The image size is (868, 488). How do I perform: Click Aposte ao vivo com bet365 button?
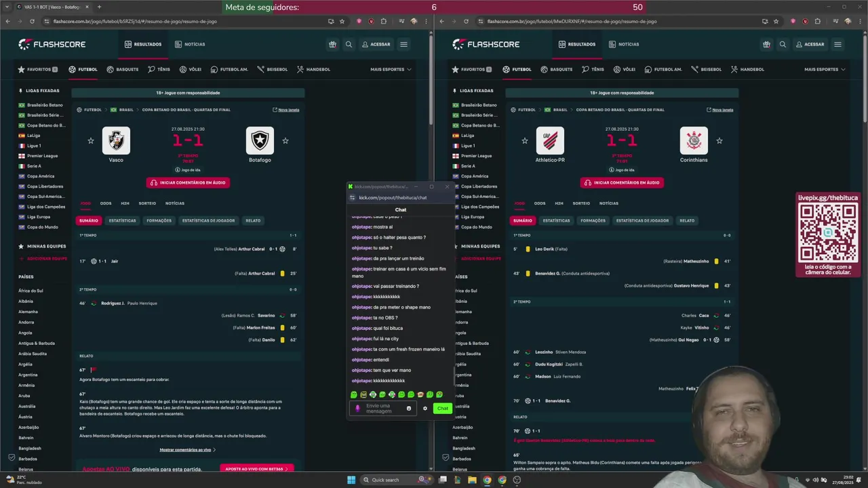coord(256,468)
